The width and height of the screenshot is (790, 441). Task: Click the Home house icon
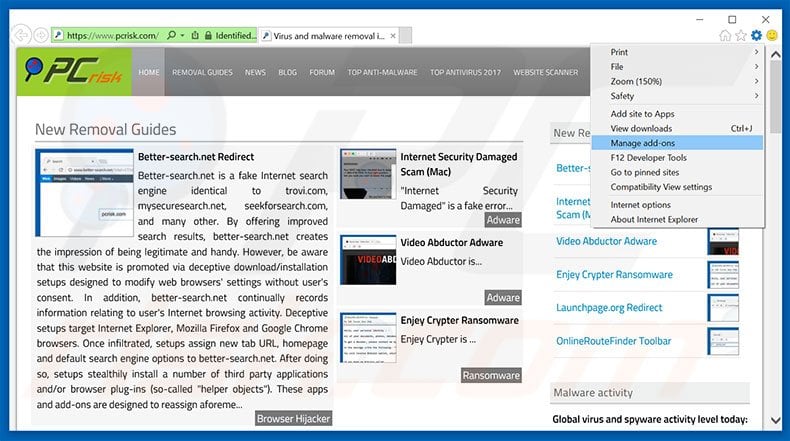tap(725, 35)
